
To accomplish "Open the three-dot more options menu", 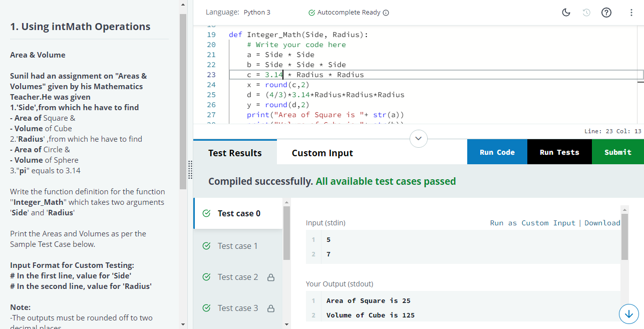I will [x=631, y=13].
